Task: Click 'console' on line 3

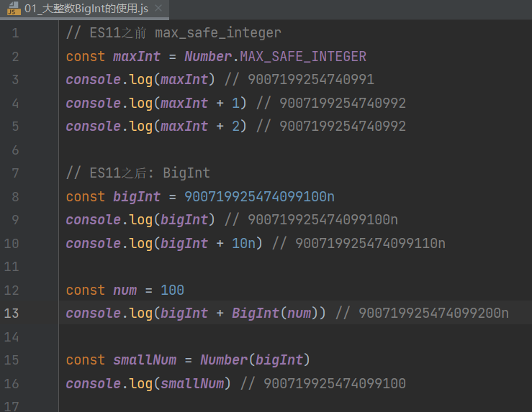Action: [94, 80]
